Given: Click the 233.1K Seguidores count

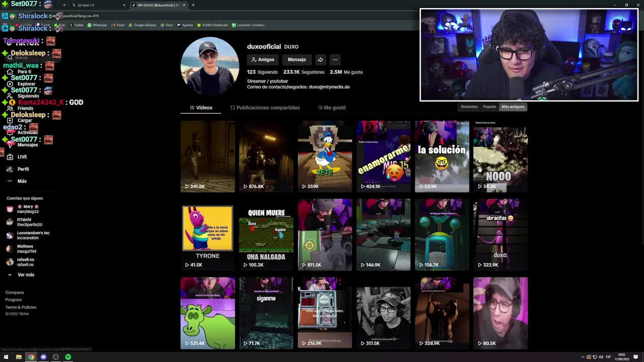Looking at the screenshot, I should 304,72.
